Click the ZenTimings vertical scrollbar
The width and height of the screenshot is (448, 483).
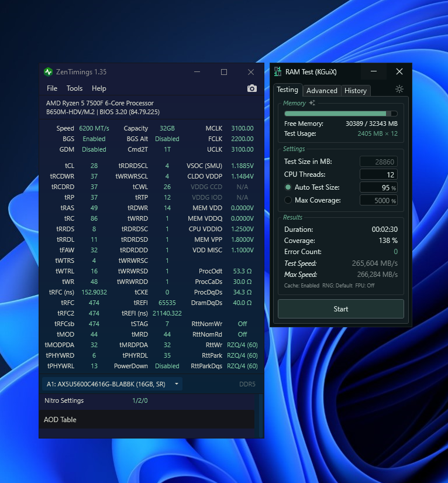[261, 415]
